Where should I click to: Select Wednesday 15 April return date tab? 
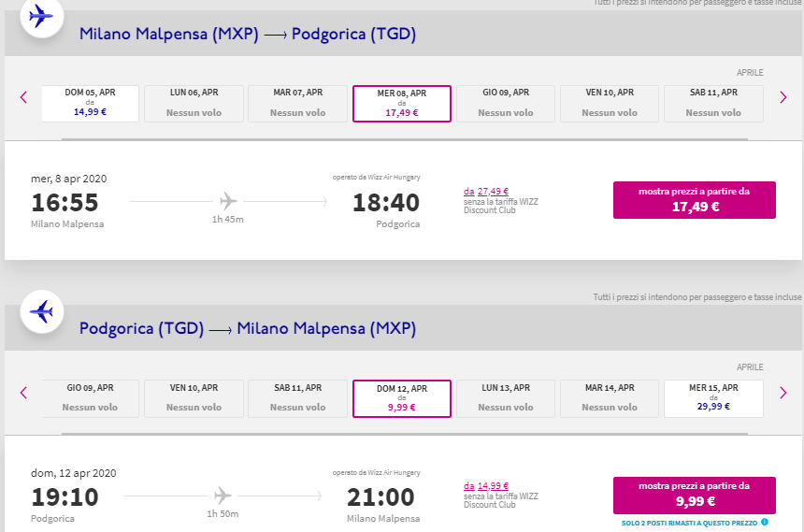point(713,397)
